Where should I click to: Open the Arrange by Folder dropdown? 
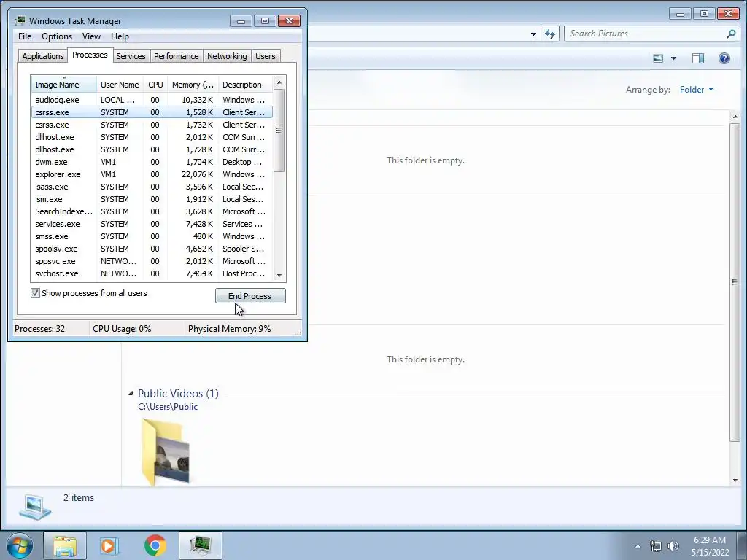[x=697, y=90]
